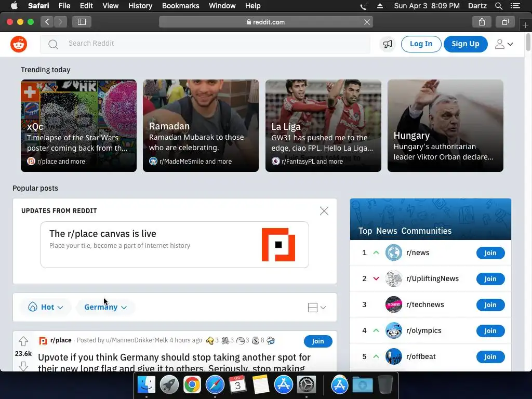The width and height of the screenshot is (532, 399).
Task: Open Notification Center list icon
Action: tap(515, 6)
